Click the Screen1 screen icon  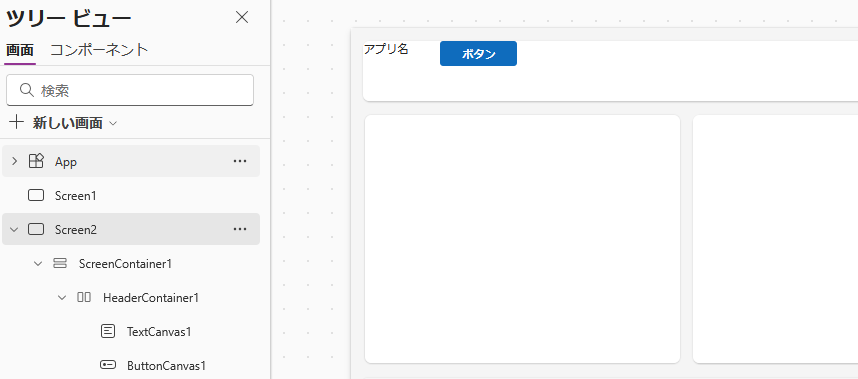coord(36,195)
